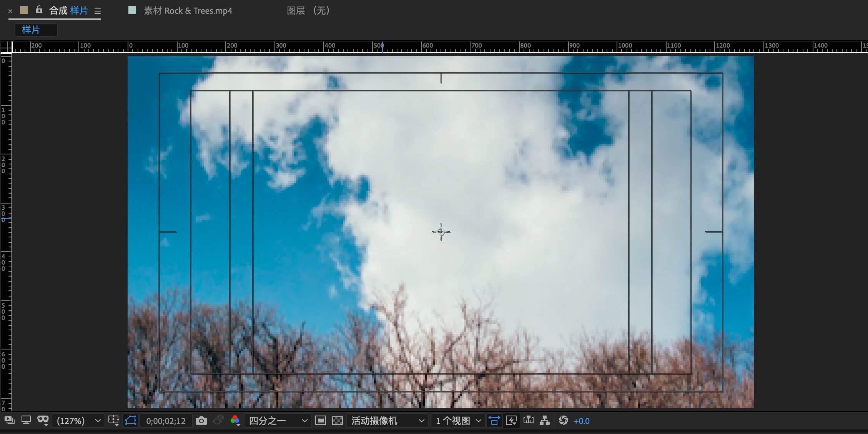The height and width of the screenshot is (434, 868).
Task: Open the composition flowchart icon
Action: click(545, 421)
